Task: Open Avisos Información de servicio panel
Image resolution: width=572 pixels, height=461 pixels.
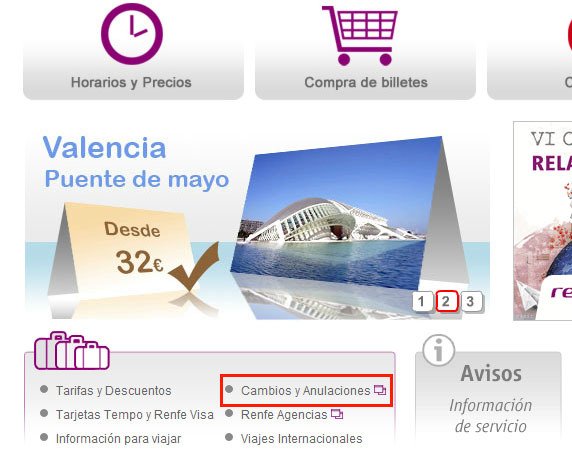Action: tap(488, 396)
